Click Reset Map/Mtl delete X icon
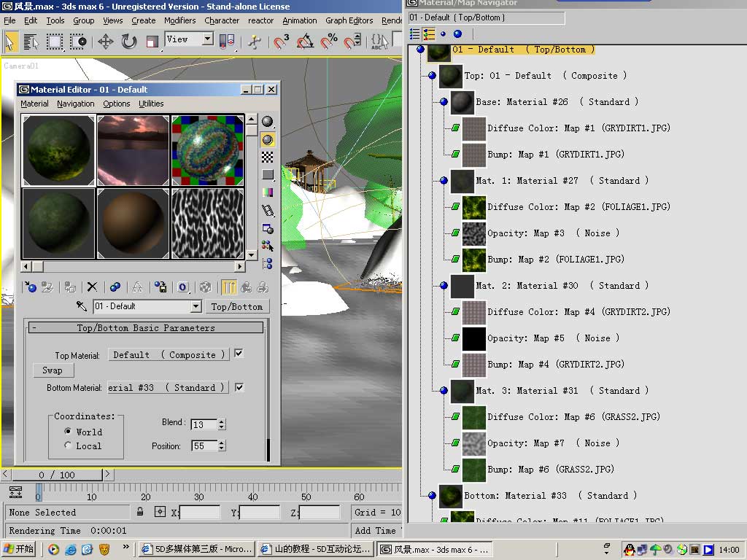The image size is (747, 560). coord(92,287)
